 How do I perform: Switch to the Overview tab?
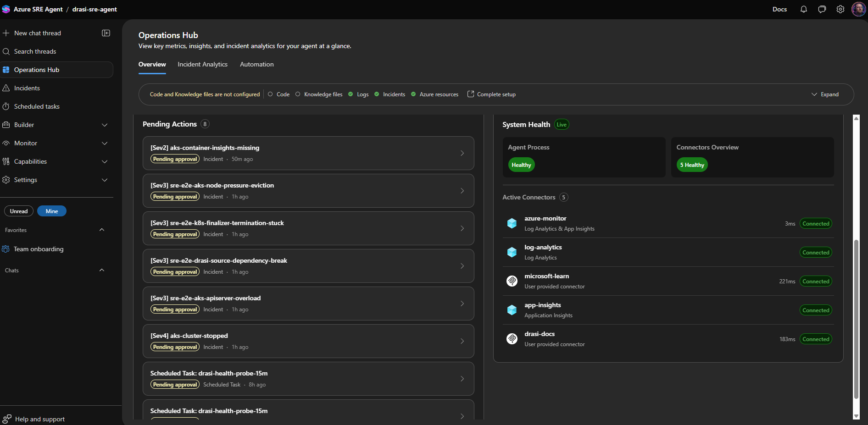point(152,65)
